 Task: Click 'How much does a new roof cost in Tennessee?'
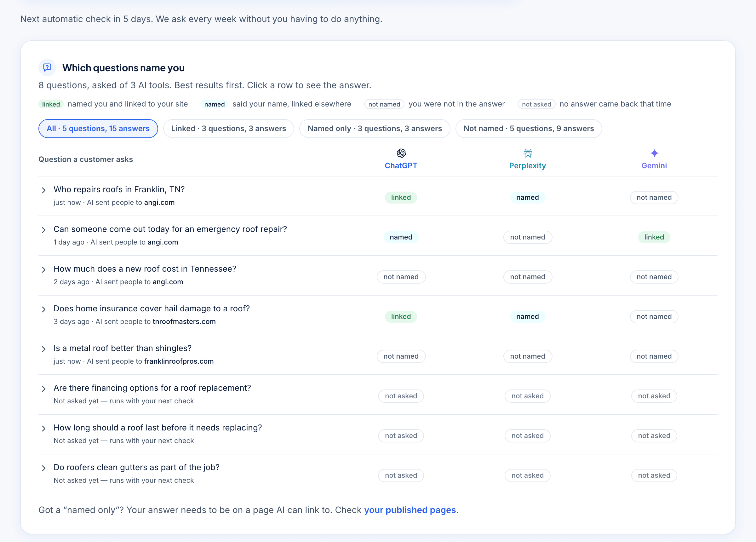[x=145, y=269]
